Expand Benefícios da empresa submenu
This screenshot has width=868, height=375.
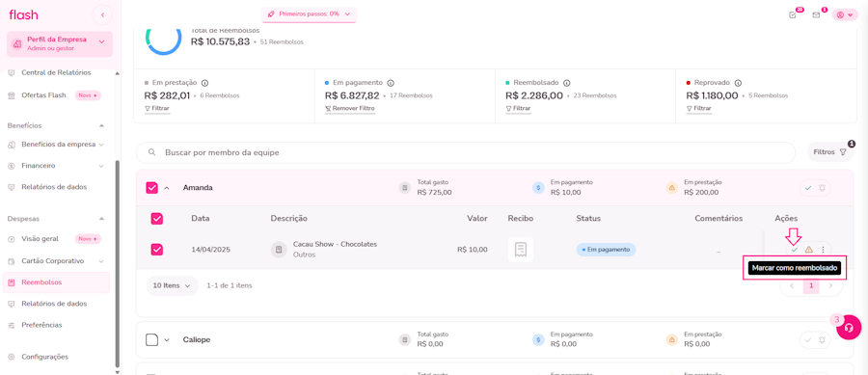[x=101, y=145]
